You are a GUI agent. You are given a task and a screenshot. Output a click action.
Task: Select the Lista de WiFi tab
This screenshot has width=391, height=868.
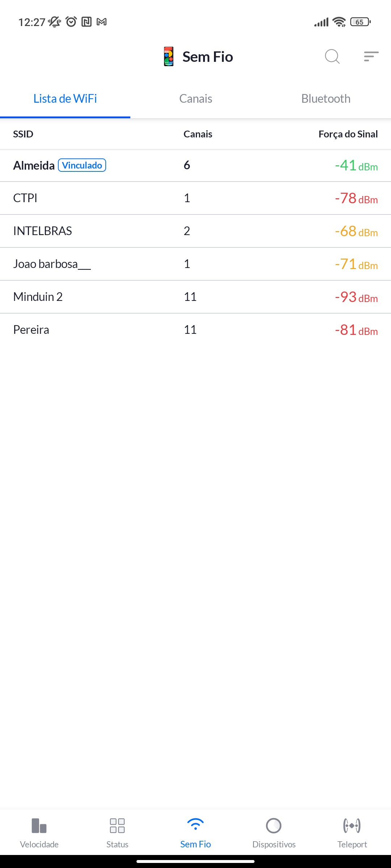click(65, 99)
